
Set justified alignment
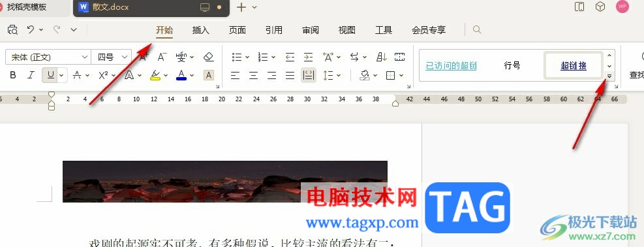tap(290, 75)
